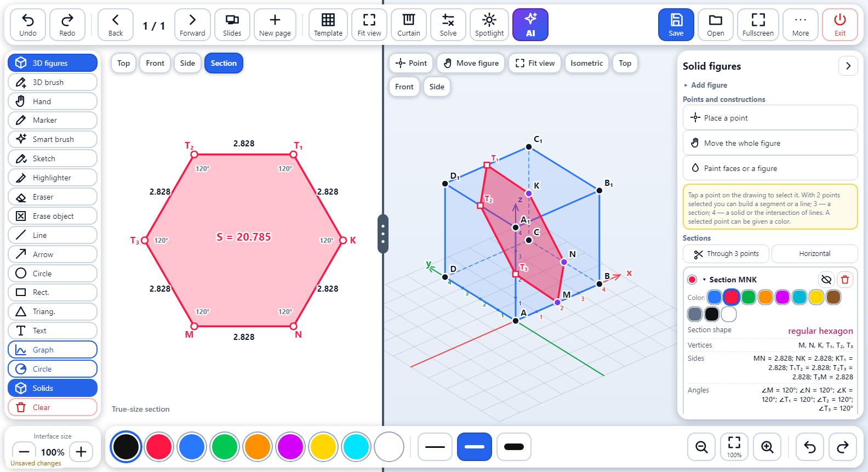The width and height of the screenshot is (868, 472).
Task: Select the Triang. shape tool
Action: (53, 311)
